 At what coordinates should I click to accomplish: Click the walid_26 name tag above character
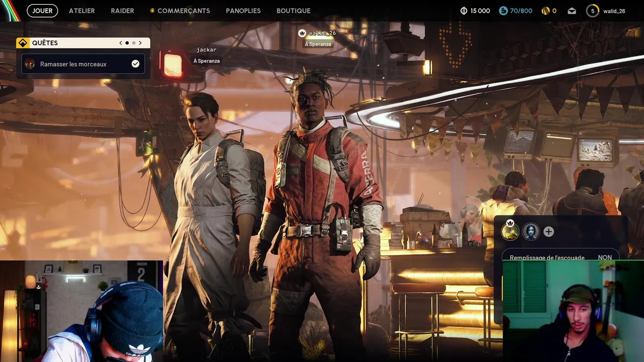pos(322,33)
